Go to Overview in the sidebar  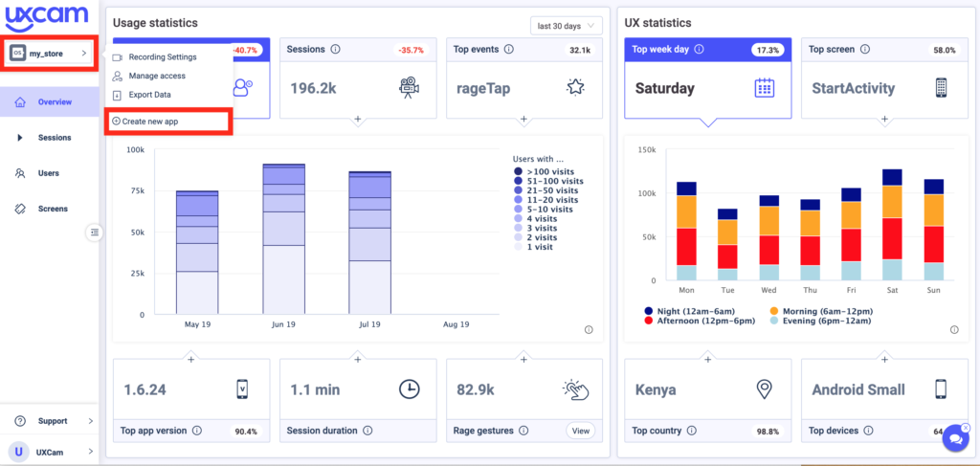point(50,101)
